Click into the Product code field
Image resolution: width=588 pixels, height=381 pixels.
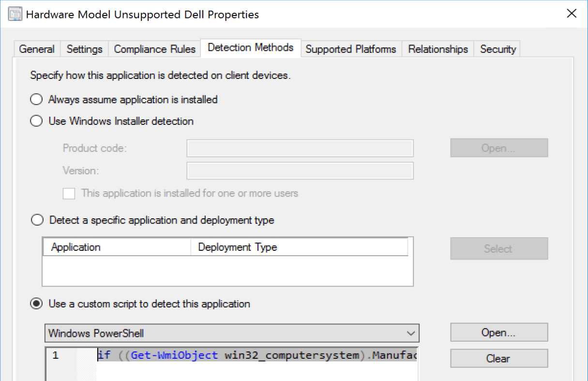(x=300, y=148)
